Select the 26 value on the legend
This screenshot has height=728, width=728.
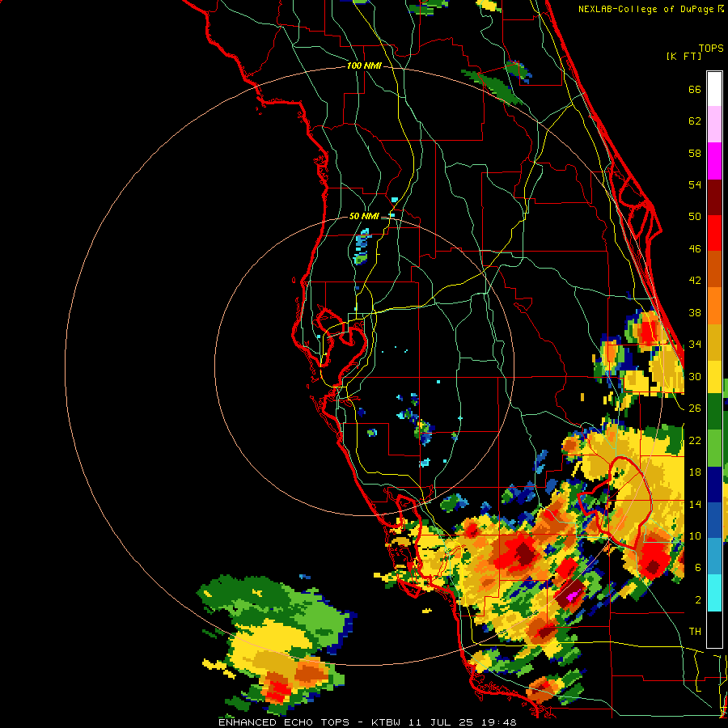click(x=695, y=408)
